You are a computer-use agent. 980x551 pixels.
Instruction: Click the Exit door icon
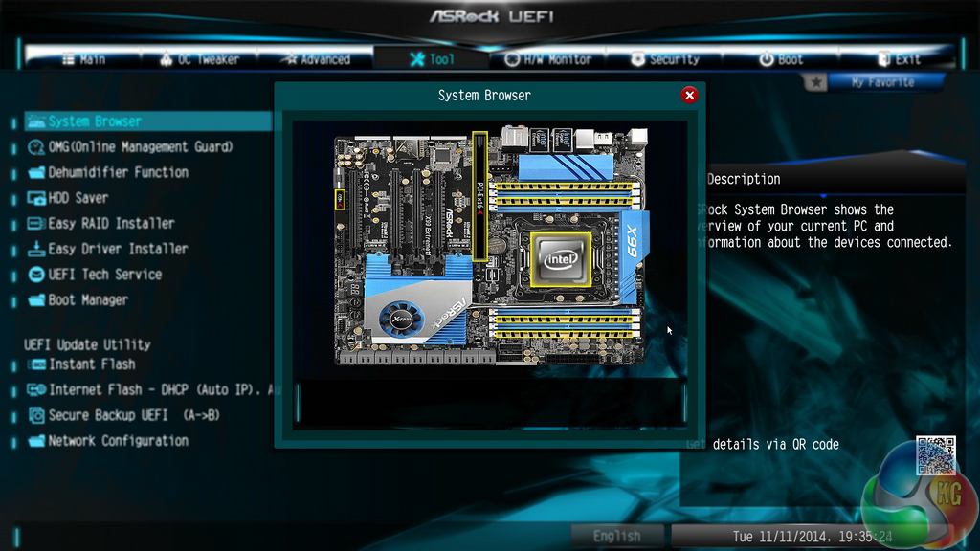[x=883, y=59]
